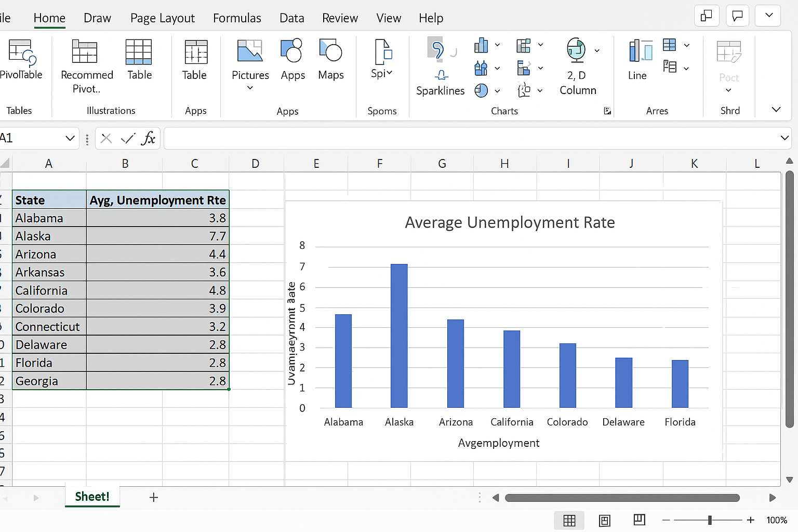The width and height of the screenshot is (798, 532).
Task: Open the Home tab
Action: coord(49,18)
